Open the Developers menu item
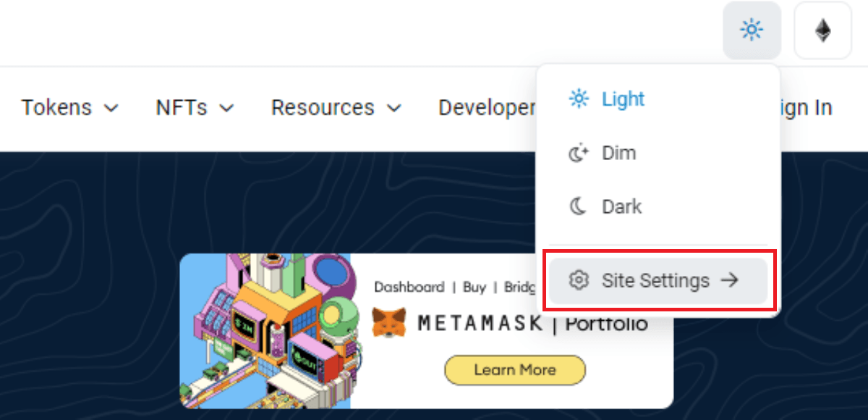 487,108
